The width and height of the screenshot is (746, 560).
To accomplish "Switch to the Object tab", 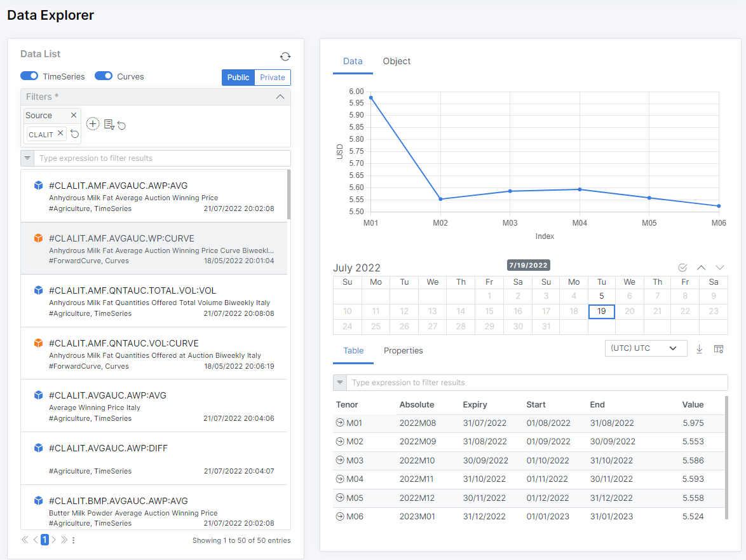I will coord(397,62).
